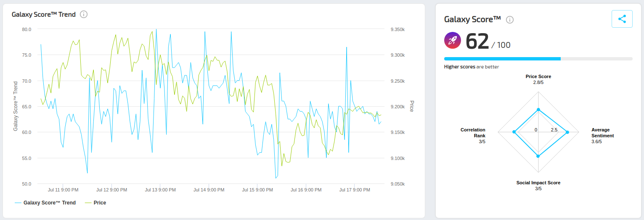
Task: Click the 80.0 left axis value
Action: pos(27,29)
